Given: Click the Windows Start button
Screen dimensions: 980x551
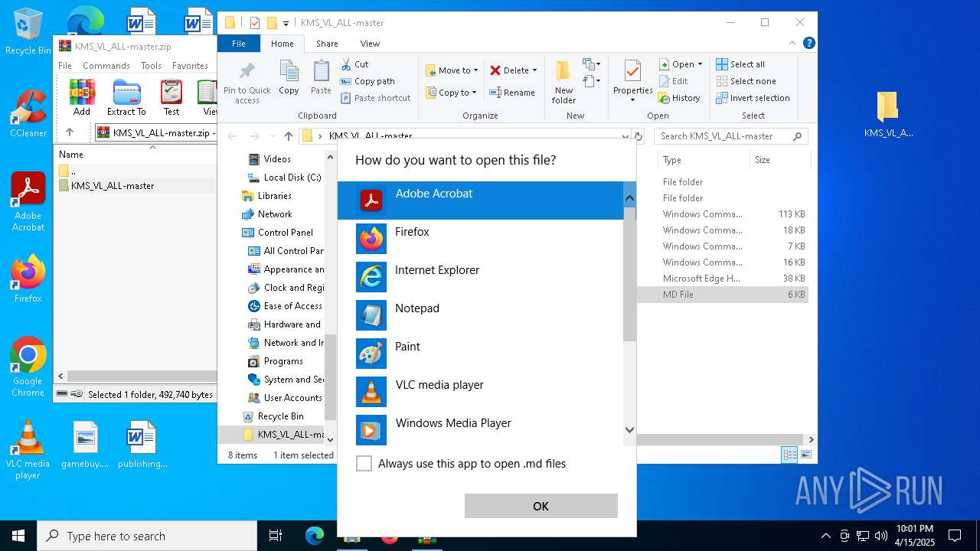Looking at the screenshot, I should tap(18, 536).
